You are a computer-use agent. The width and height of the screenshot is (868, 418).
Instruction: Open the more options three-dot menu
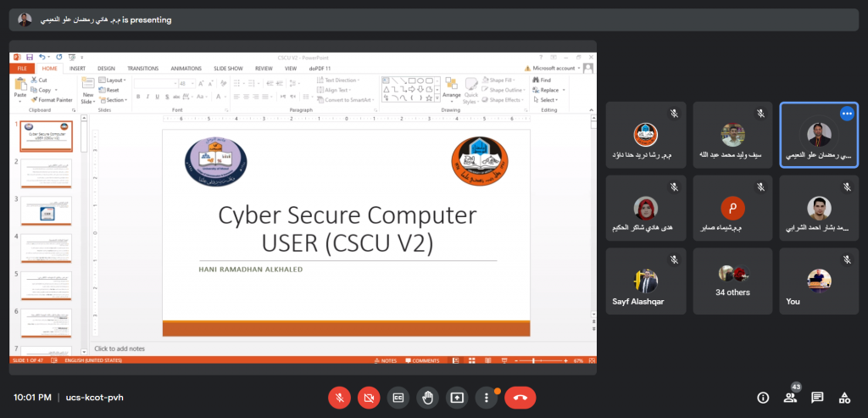tap(486, 397)
